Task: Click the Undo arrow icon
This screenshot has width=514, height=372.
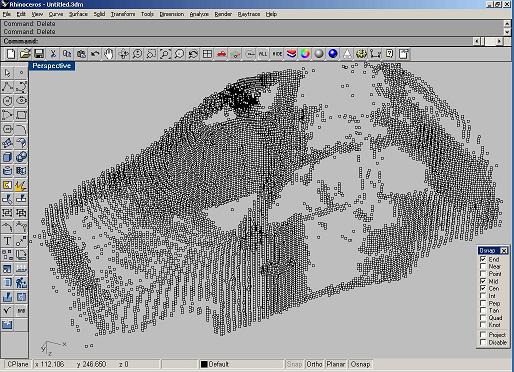Action: pos(95,54)
